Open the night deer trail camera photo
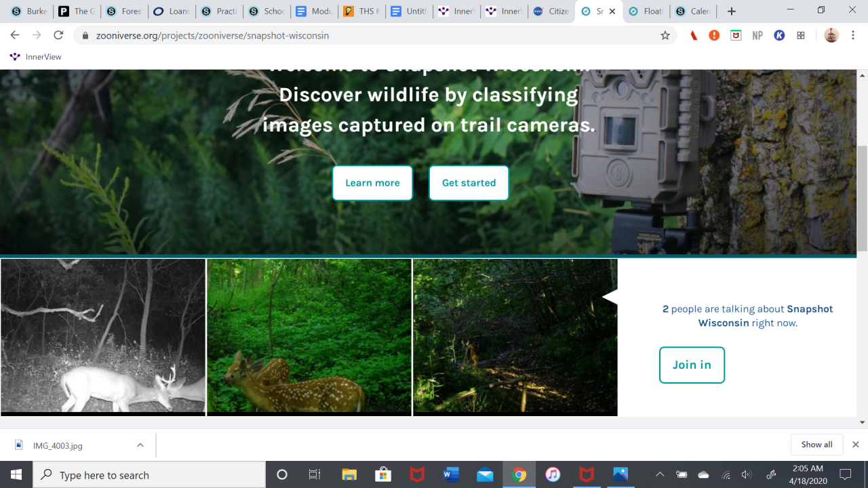Image resolution: width=868 pixels, height=488 pixels. [103, 337]
